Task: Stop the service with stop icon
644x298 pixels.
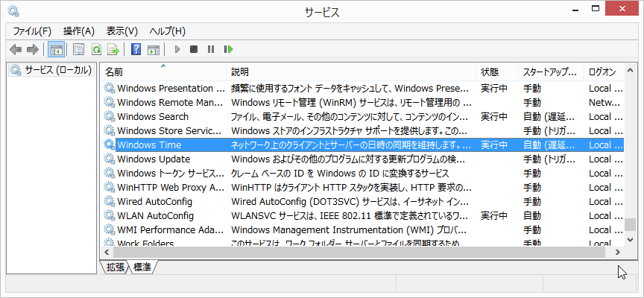Action: 194,49
